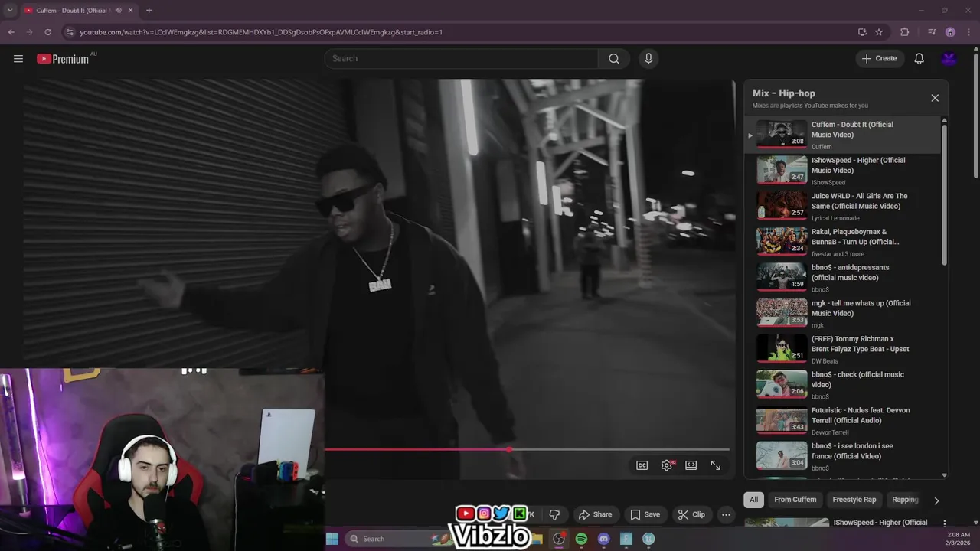Select the Freestyle Rap chip
Image resolution: width=980 pixels, height=551 pixels.
tap(854, 500)
